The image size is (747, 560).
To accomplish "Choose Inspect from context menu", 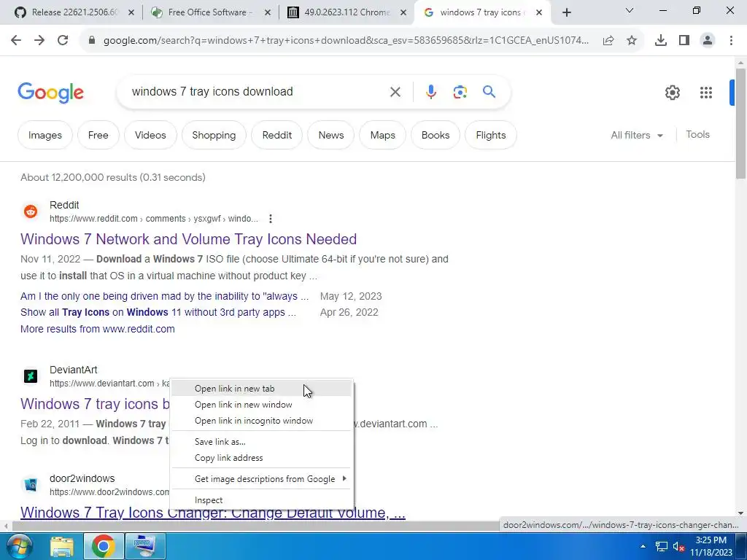I will [261, 500].
